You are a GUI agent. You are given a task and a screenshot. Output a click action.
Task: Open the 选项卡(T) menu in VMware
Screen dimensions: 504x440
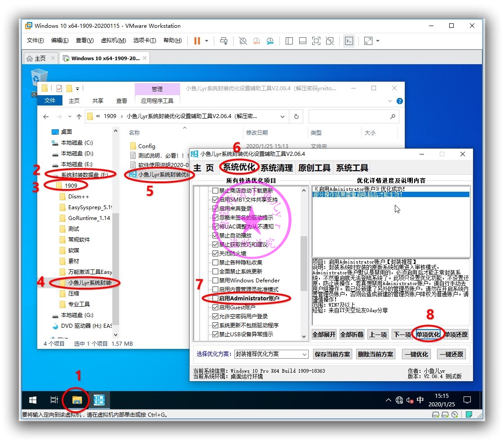(145, 40)
